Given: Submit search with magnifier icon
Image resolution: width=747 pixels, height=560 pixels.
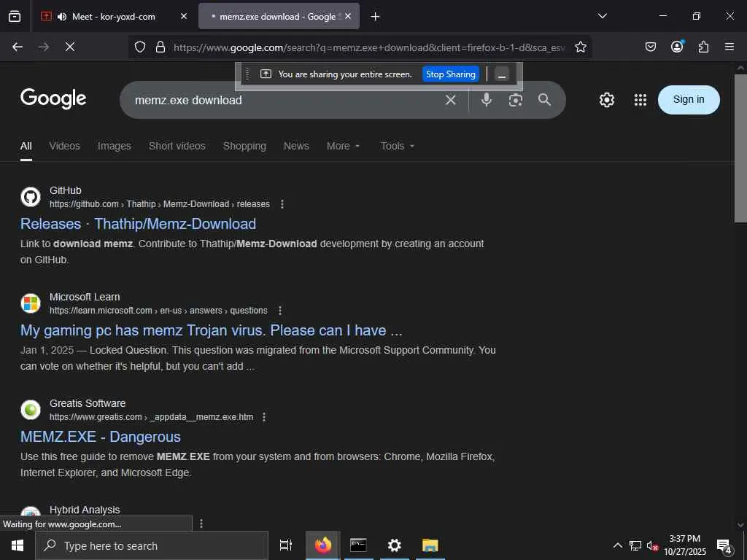Looking at the screenshot, I should tap(544, 99).
